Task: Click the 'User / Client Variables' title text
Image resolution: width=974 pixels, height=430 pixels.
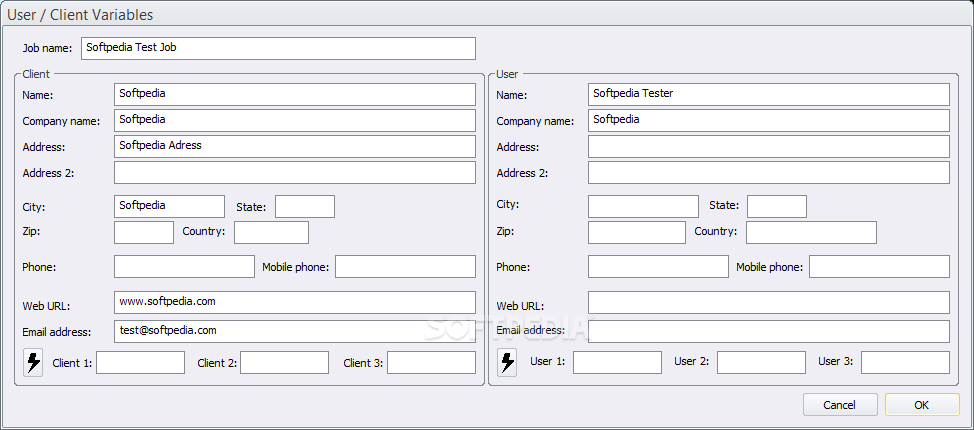Action: [80, 14]
